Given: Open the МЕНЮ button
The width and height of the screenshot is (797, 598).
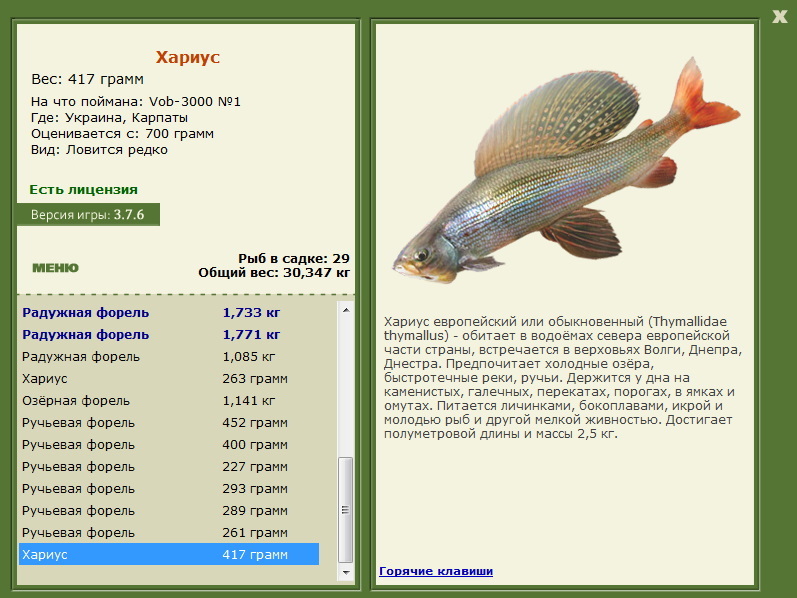Looking at the screenshot, I should coord(55,268).
